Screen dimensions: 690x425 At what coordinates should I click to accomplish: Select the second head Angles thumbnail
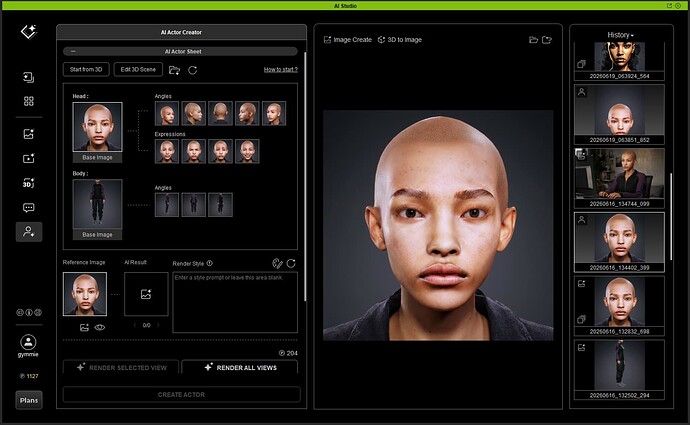point(194,113)
